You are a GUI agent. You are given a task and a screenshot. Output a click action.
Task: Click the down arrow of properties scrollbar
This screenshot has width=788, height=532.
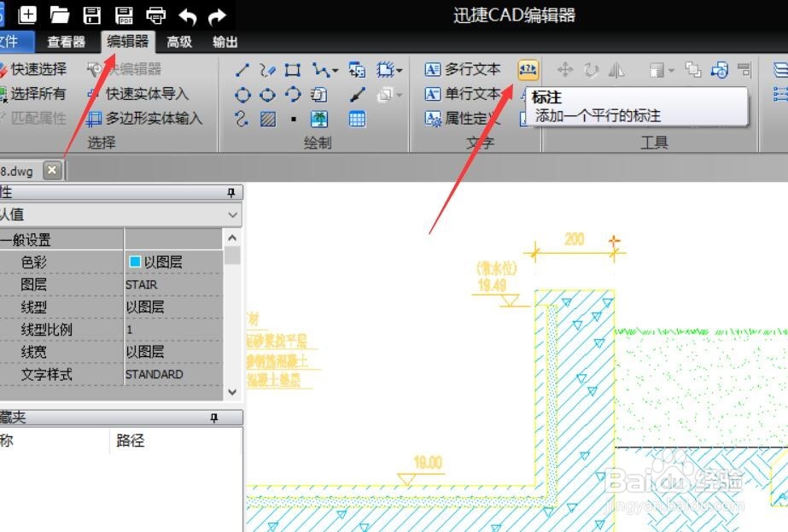click(232, 392)
